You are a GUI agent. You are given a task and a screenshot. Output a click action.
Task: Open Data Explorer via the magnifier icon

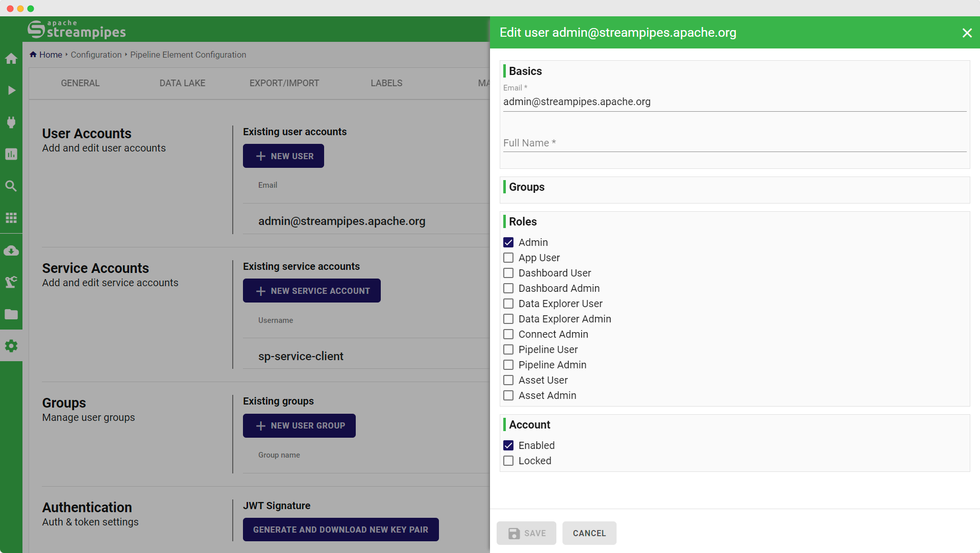pyautogui.click(x=11, y=186)
